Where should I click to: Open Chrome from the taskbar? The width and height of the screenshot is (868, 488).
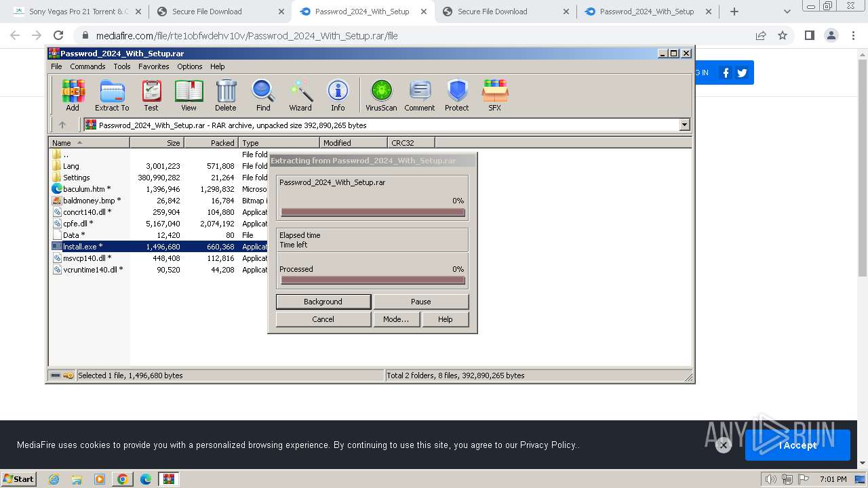(123, 479)
